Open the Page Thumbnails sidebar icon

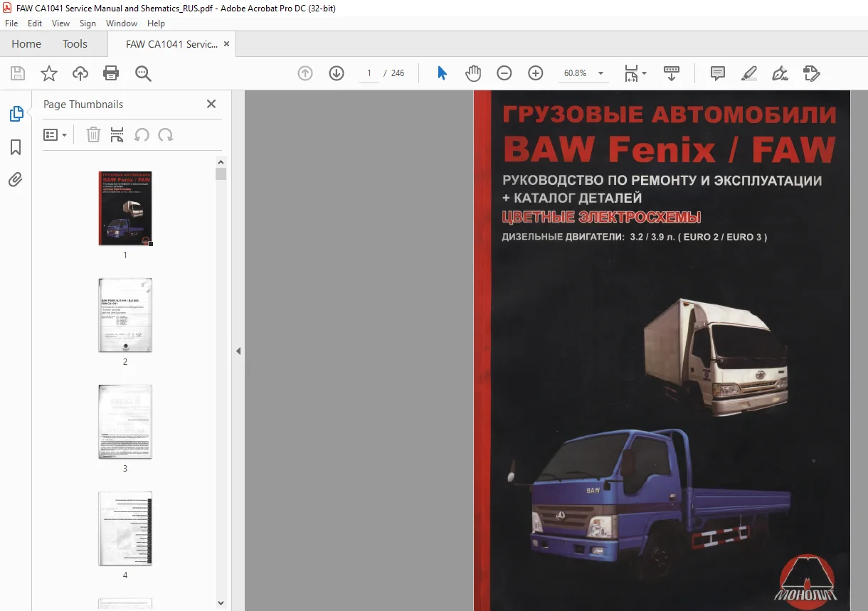[16, 114]
